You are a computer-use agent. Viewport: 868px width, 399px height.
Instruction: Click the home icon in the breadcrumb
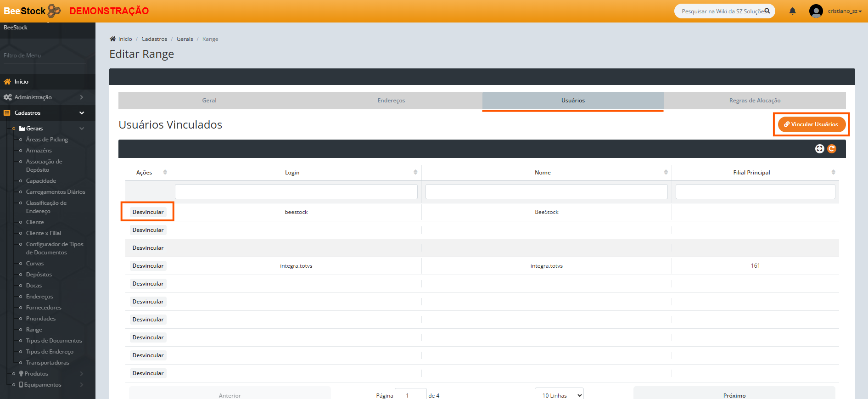pos(112,39)
